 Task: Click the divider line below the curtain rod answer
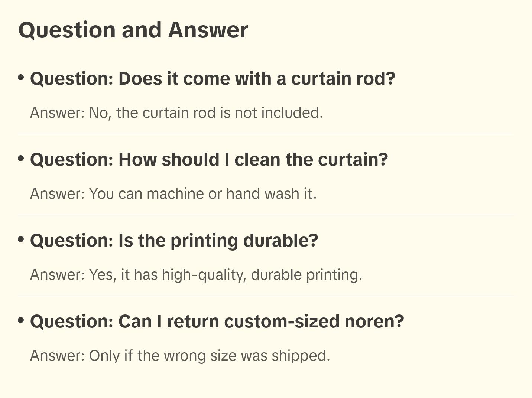266,134
